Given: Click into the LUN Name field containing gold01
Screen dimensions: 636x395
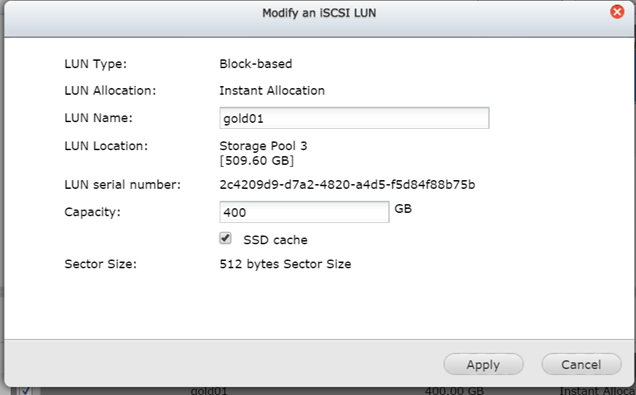Looking at the screenshot, I should click(x=354, y=118).
